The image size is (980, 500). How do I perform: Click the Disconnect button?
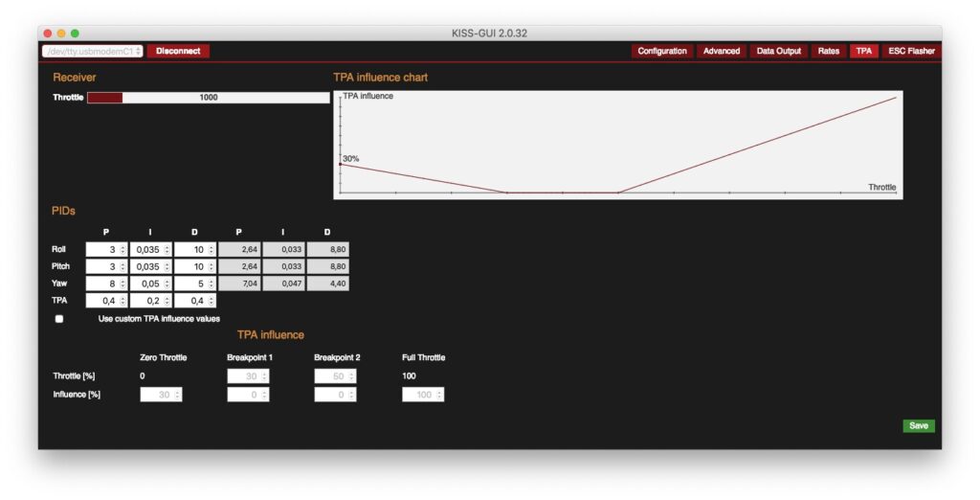coord(178,51)
